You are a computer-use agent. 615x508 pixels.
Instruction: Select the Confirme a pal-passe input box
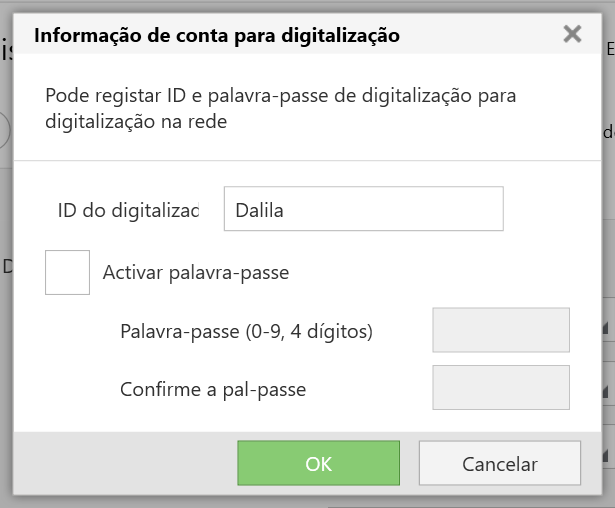pyautogui.click(x=500, y=387)
